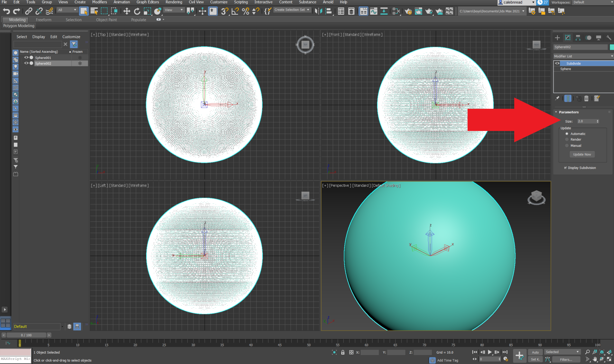Click the Material Editor icon
The height and width of the screenshot is (364, 614).
click(396, 11)
